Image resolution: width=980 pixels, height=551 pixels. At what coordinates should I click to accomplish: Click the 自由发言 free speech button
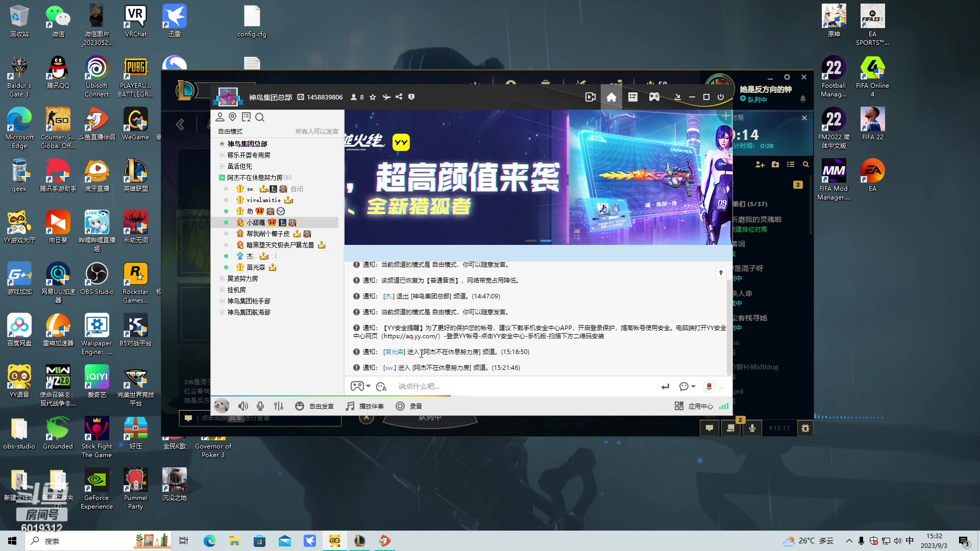coord(314,406)
